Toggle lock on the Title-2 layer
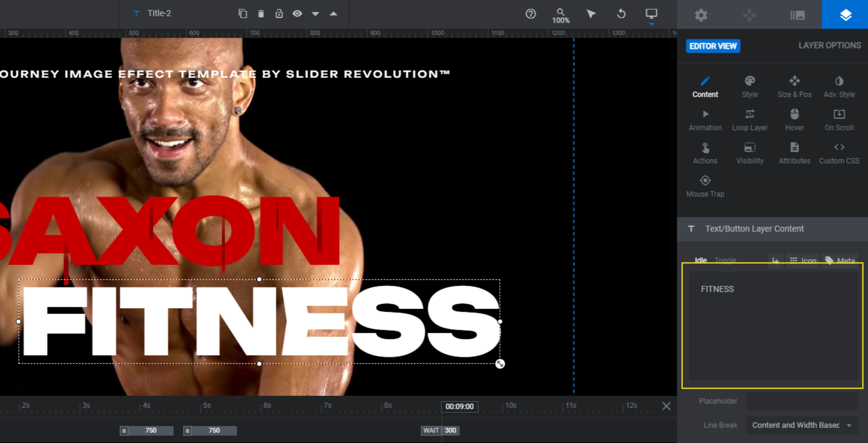The height and width of the screenshot is (443, 868). tap(279, 13)
